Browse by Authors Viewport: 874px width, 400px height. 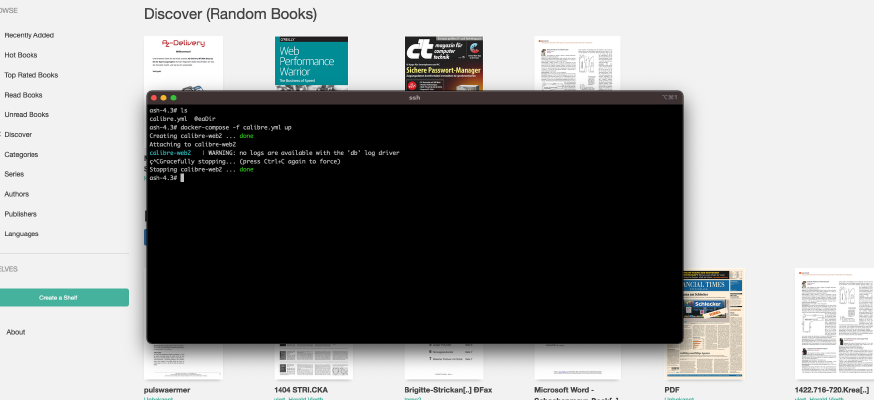pos(17,194)
